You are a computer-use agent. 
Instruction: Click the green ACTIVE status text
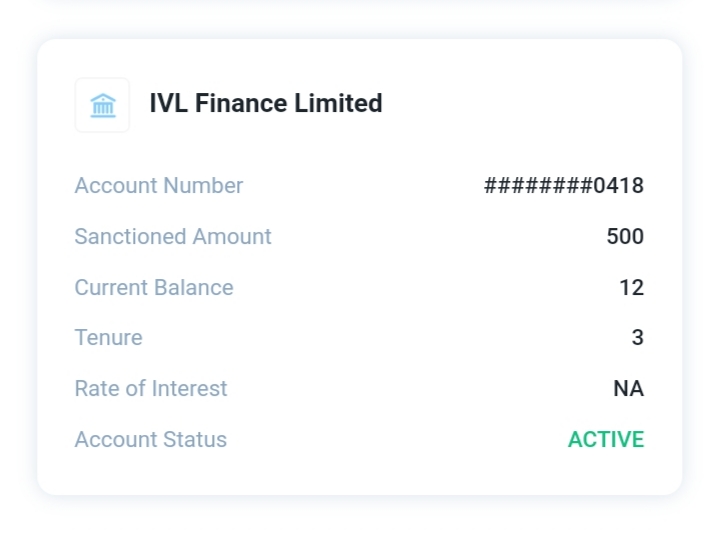pyautogui.click(x=606, y=440)
